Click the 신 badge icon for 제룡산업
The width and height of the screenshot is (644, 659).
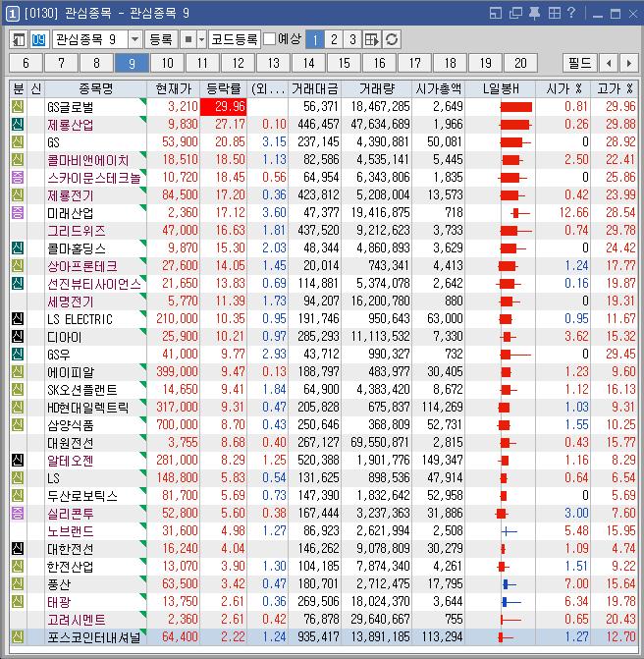(18, 125)
